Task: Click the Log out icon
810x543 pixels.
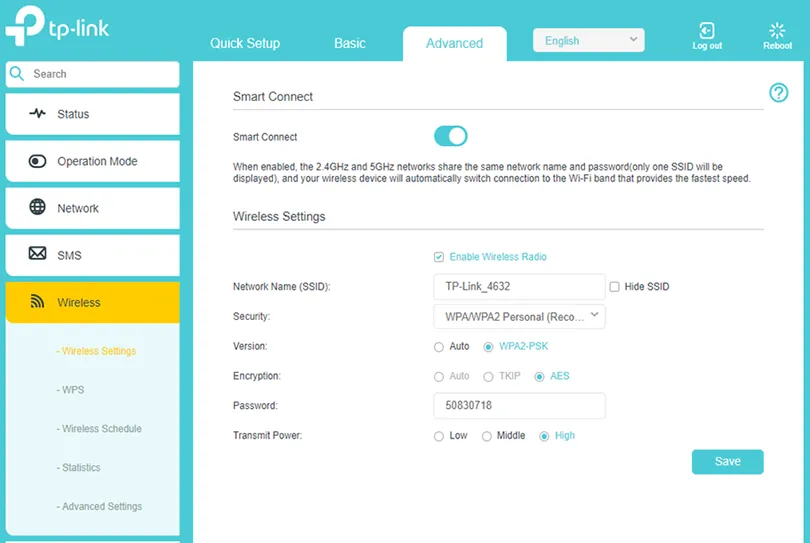Action: (707, 30)
